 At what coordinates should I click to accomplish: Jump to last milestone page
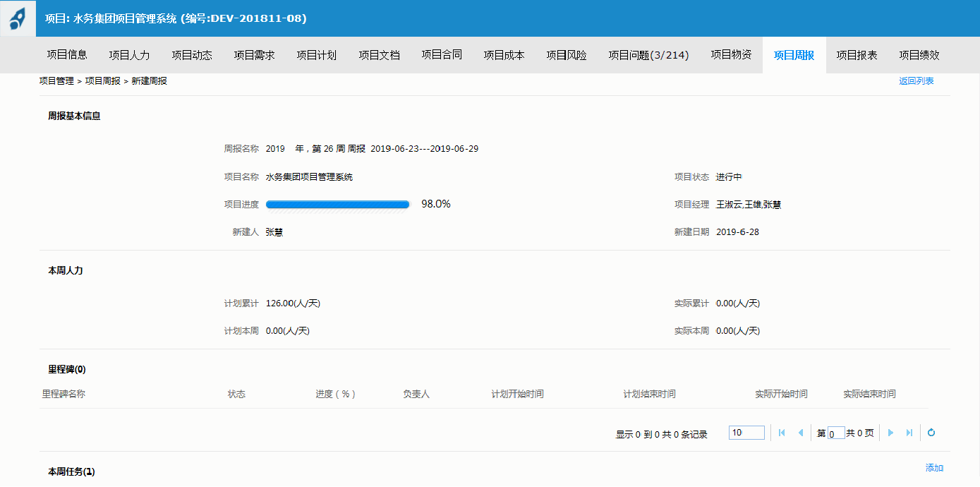[909, 433]
